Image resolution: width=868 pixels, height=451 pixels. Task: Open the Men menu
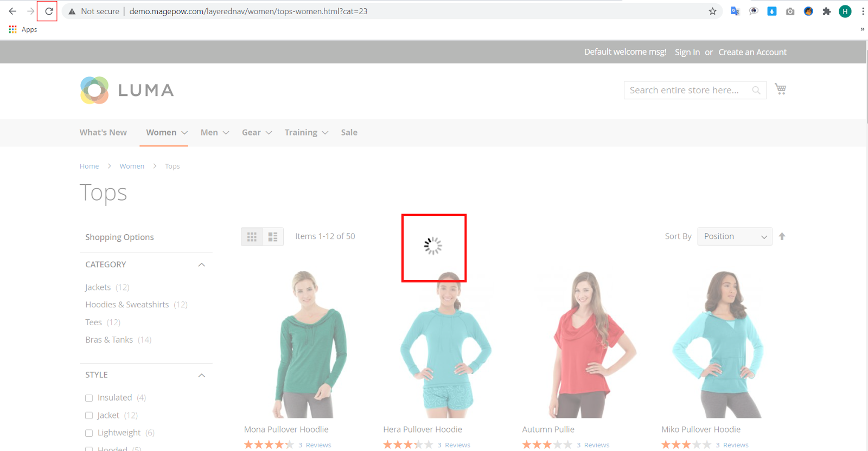pos(214,132)
